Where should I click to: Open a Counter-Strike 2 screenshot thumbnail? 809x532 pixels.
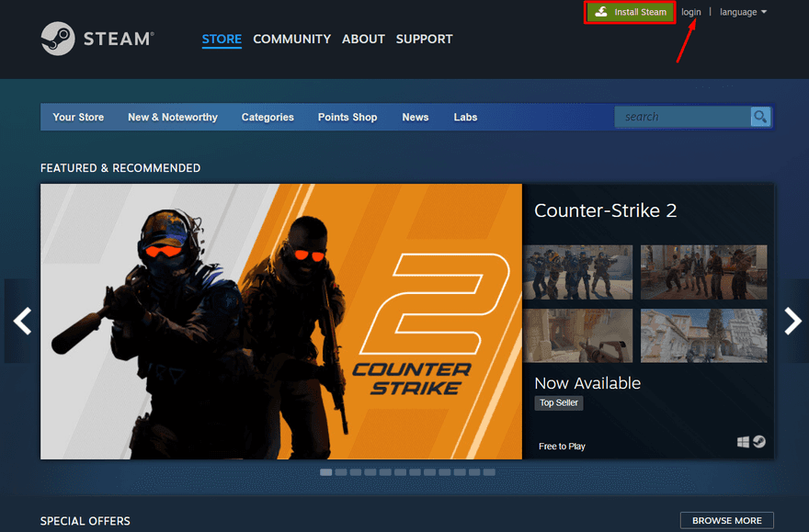click(578, 272)
